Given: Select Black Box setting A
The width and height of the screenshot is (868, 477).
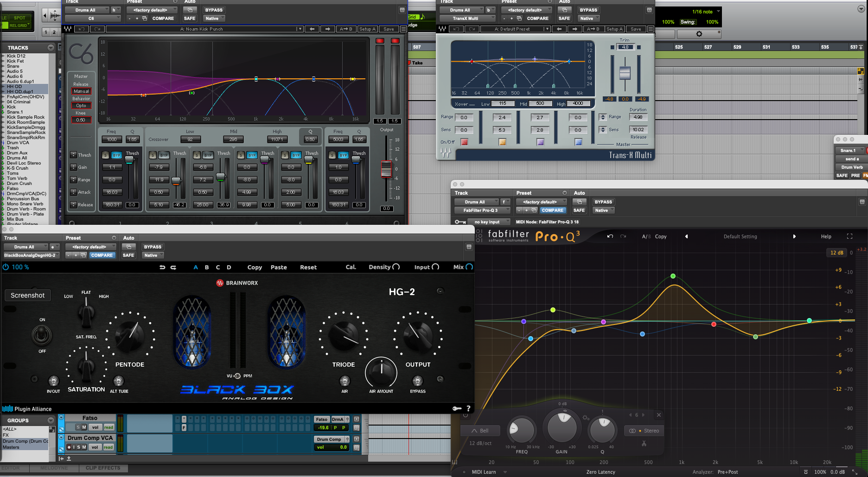Looking at the screenshot, I should coord(196,267).
